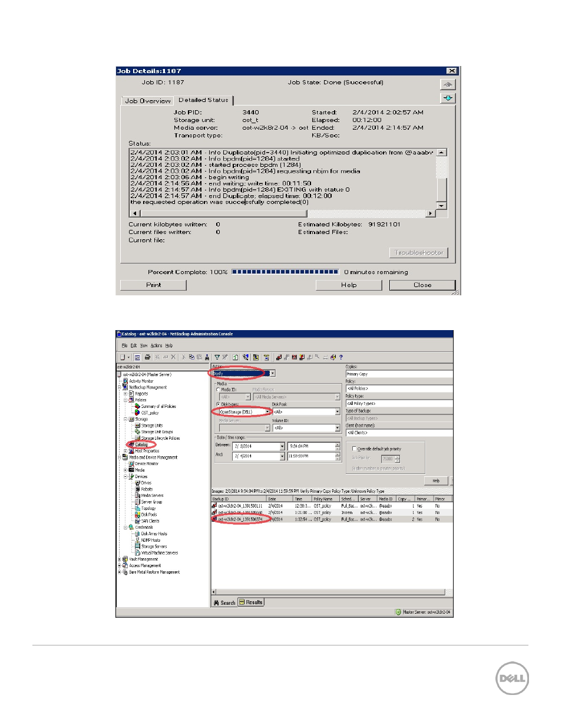The image size is (562, 728).
Task: Click the Backup ID column header
Action: (239, 499)
